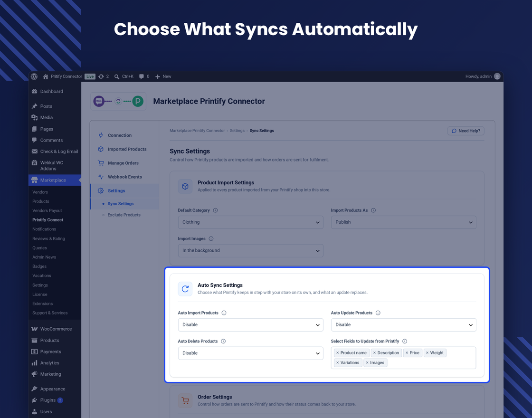Open Printify Connect menu item
Screen dimensions: 532x418
48,220
